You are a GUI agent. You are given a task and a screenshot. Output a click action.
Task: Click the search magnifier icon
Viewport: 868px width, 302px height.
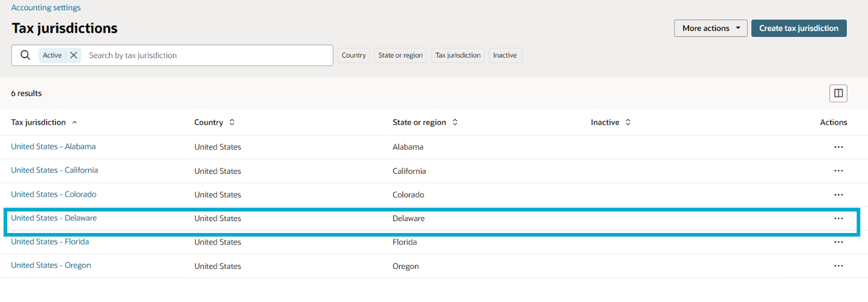pos(25,55)
